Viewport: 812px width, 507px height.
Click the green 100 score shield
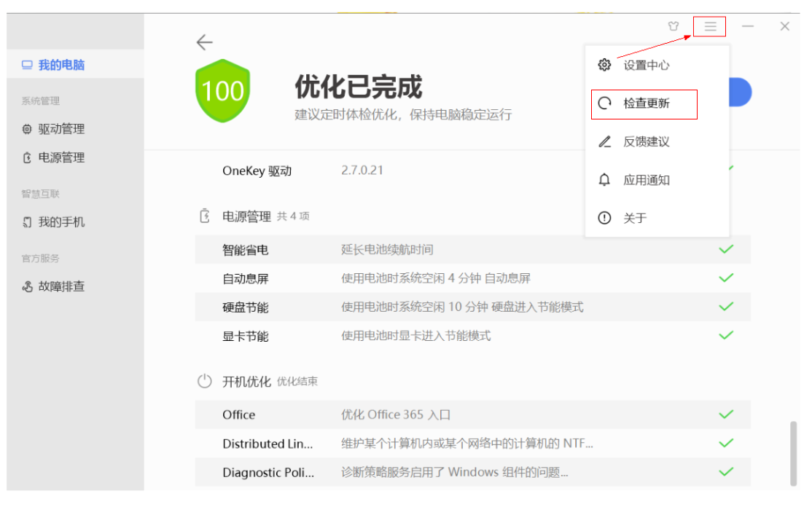coord(222,90)
